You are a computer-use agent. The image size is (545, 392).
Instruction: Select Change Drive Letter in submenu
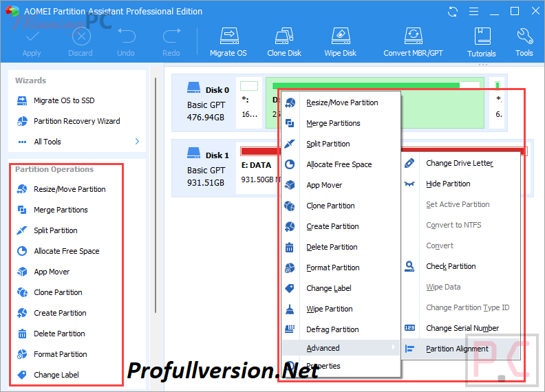click(460, 164)
